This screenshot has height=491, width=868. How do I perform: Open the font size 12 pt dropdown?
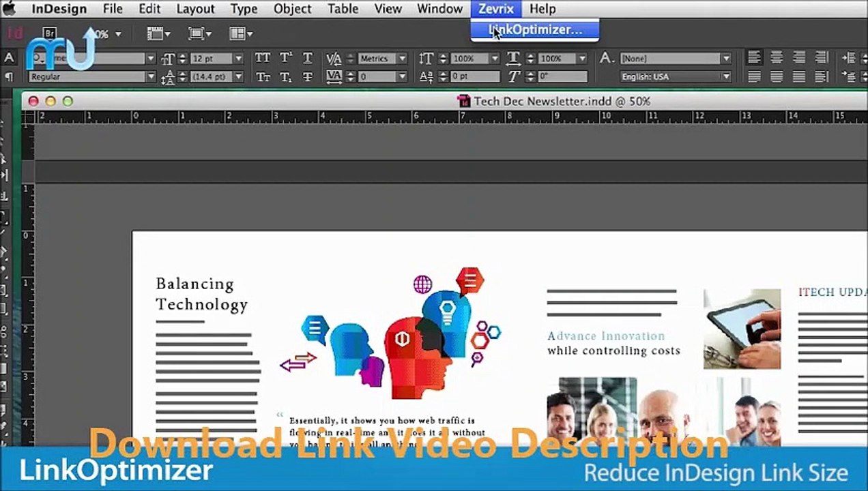click(x=238, y=59)
